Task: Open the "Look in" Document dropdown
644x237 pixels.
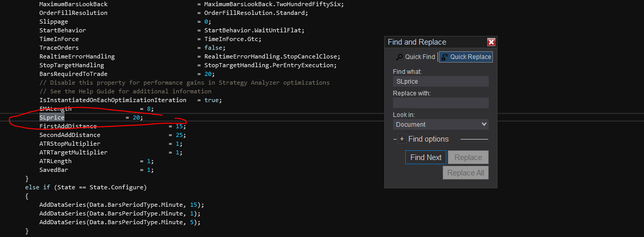Action: coord(440,125)
